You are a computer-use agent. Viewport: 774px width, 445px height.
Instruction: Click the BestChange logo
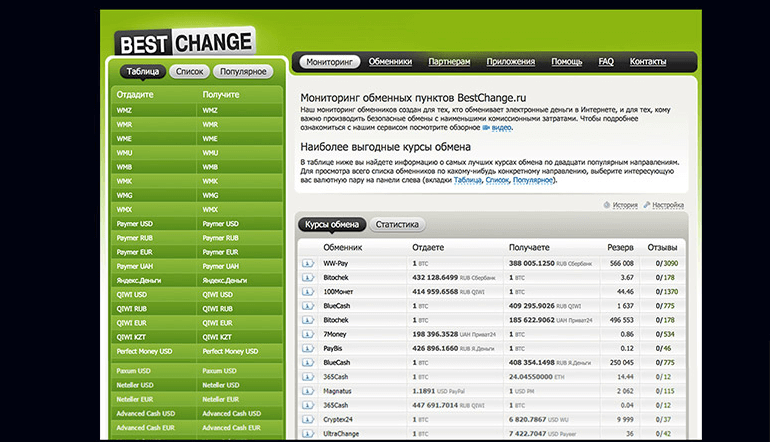[183, 42]
